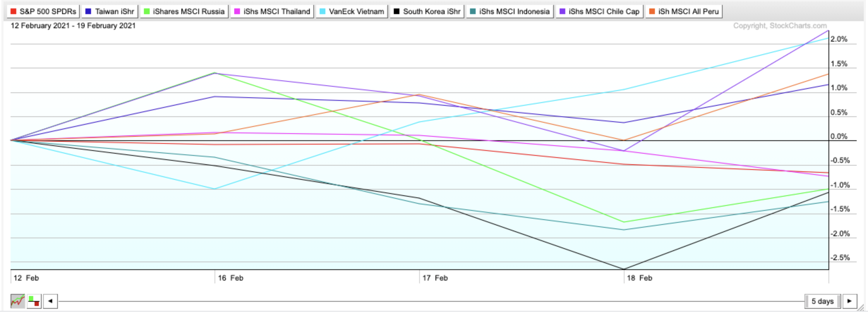The height and width of the screenshot is (313, 868).
Task: Click the 5 days range slider handle
Action: click(x=822, y=301)
